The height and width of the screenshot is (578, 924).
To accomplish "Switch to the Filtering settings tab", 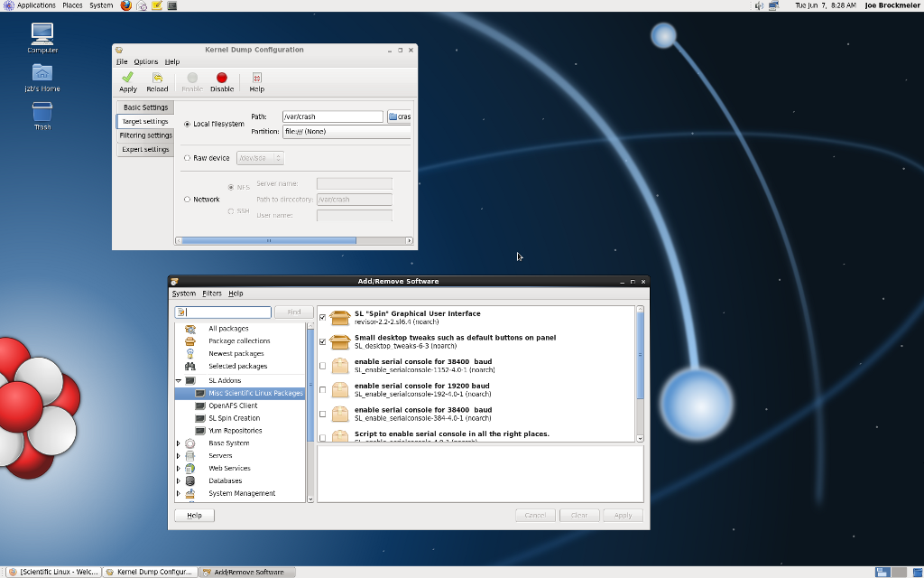I will tap(145, 135).
